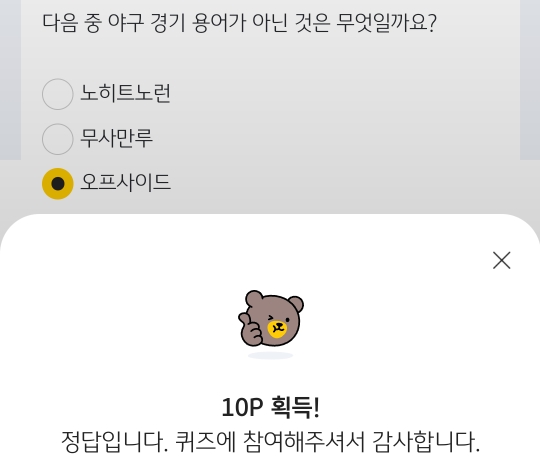Click the 무사만루 answer label
Screen dimensions: 540x459
tap(116, 138)
